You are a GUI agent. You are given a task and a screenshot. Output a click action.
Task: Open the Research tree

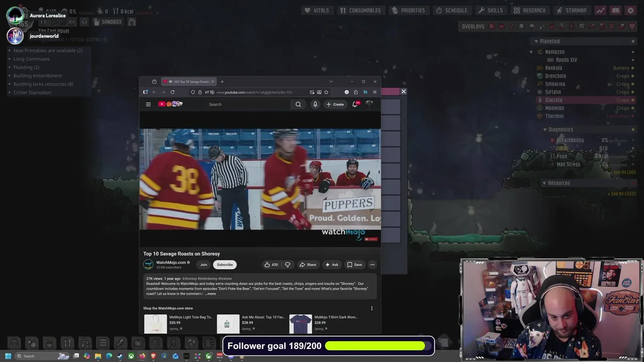click(x=529, y=10)
